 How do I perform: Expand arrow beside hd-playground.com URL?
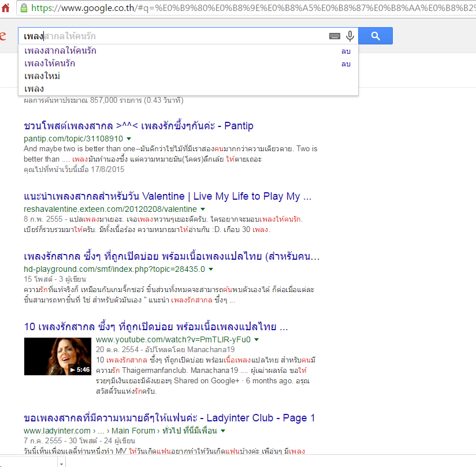tap(211, 269)
